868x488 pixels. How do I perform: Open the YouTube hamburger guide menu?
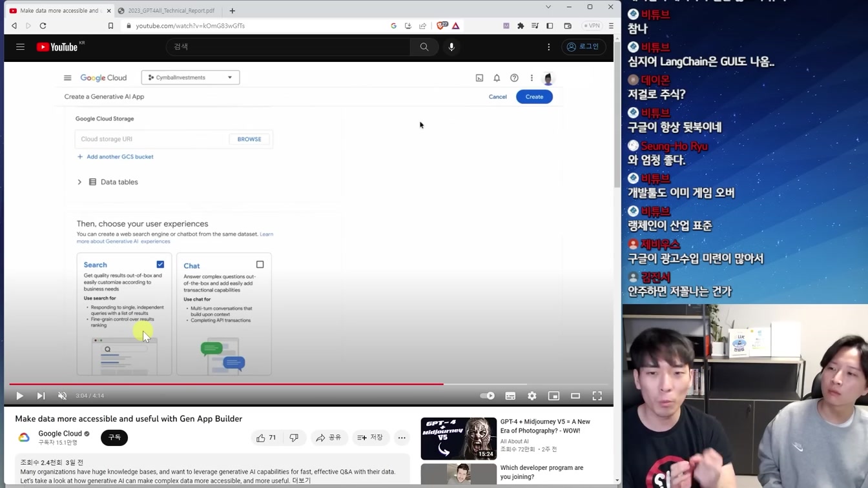pyautogui.click(x=20, y=46)
